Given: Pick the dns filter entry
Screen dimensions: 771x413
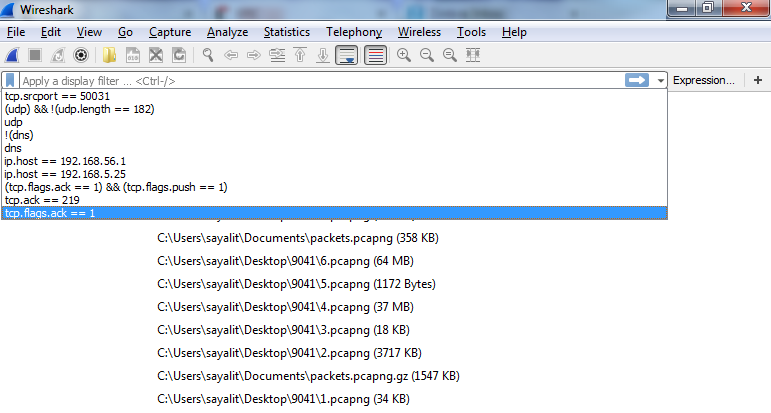Looking at the screenshot, I should tap(334, 148).
